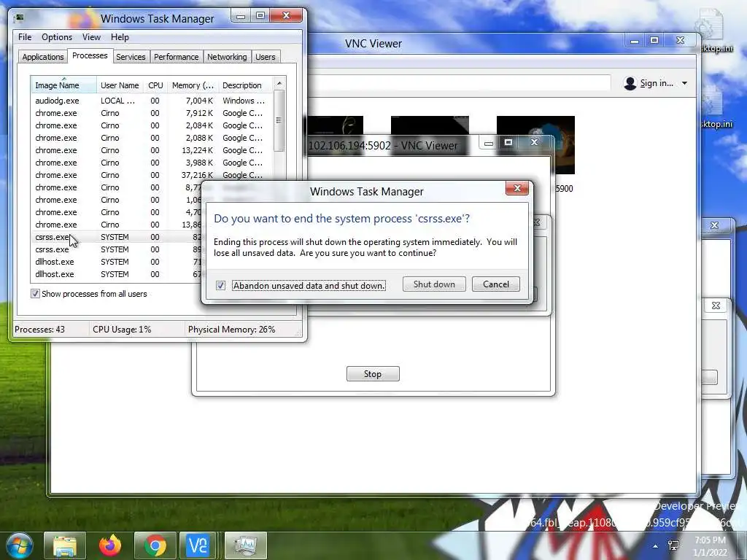Click the Stop button in VNC Viewer
The image size is (747, 560).
(373, 374)
